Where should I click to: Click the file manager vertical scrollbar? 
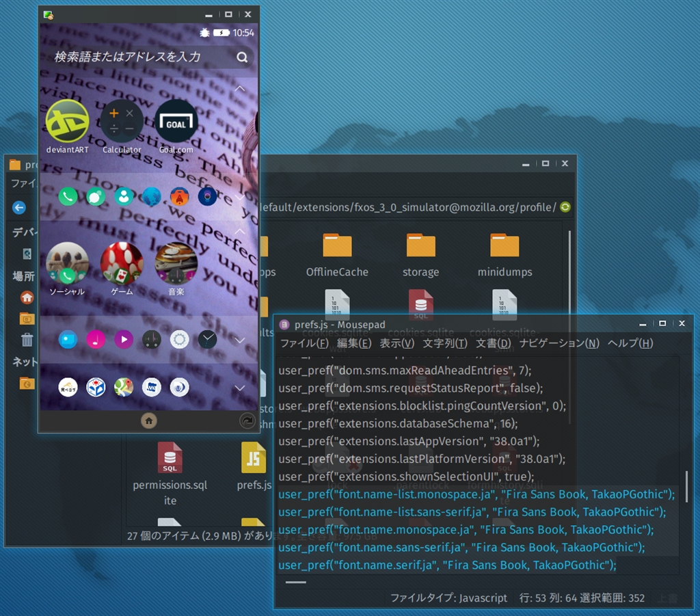click(x=569, y=327)
